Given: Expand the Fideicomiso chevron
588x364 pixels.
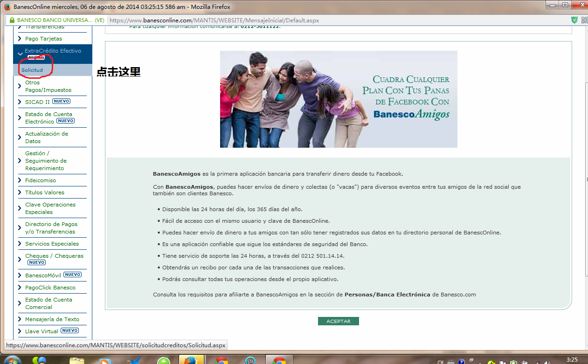Looking at the screenshot, I should pyautogui.click(x=20, y=180).
